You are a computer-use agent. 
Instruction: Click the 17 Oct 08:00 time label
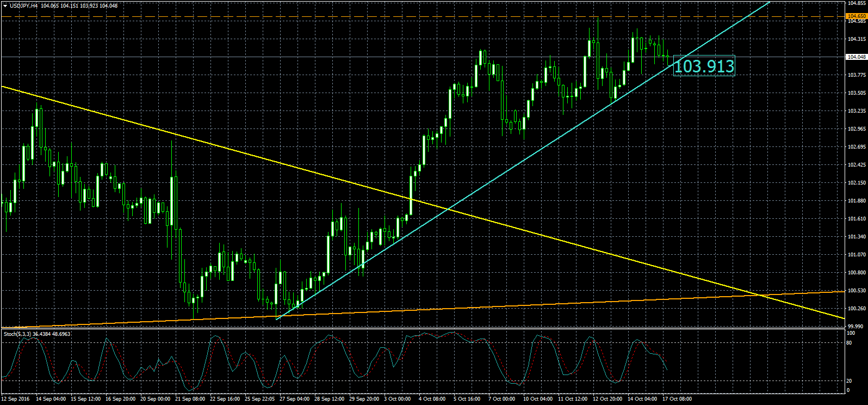click(677, 399)
